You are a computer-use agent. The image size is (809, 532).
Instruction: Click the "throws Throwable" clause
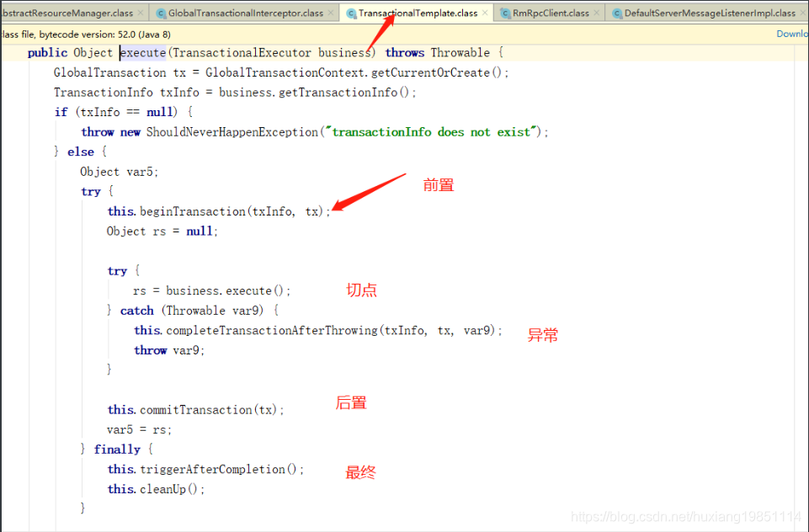click(438, 53)
